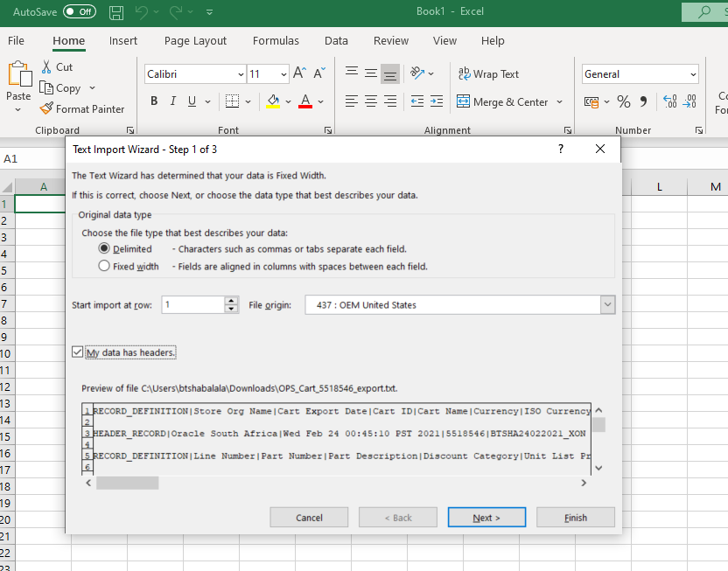Select the Delimited radio button

(x=104, y=249)
